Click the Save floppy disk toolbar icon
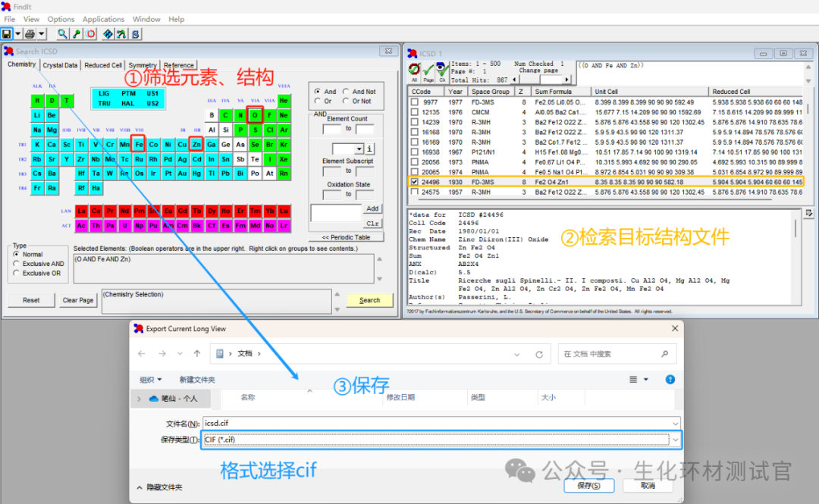The image size is (819, 504). click(7, 34)
